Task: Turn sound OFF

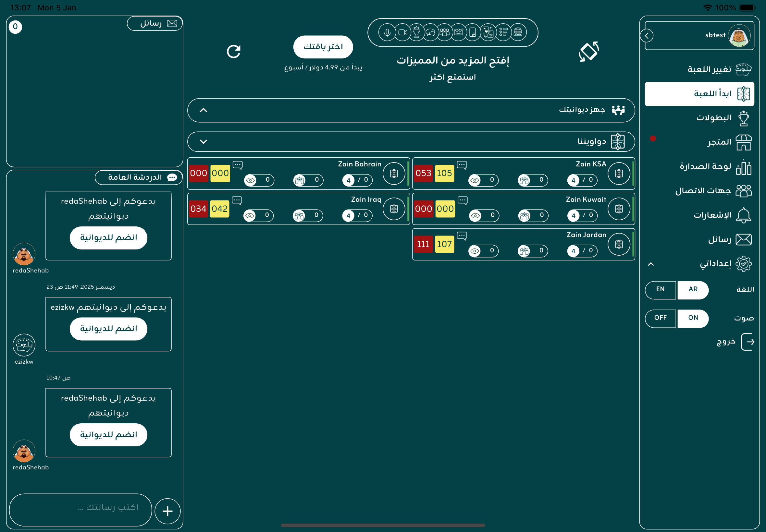Action: pyautogui.click(x=660, y=318)
